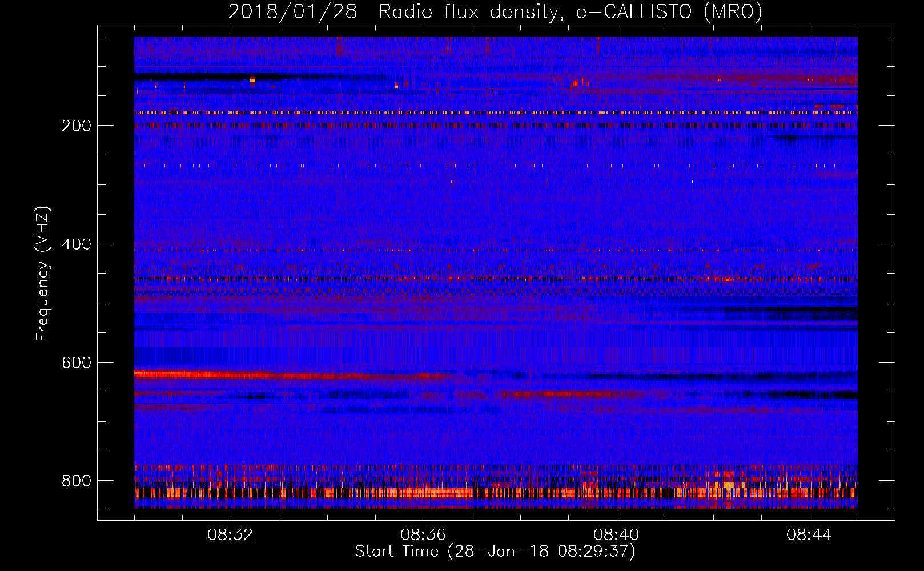
Task: Click the 'Start Time (28-Jan-18 08:29:37)' x-axis label
Action: [x=495, y=552]
